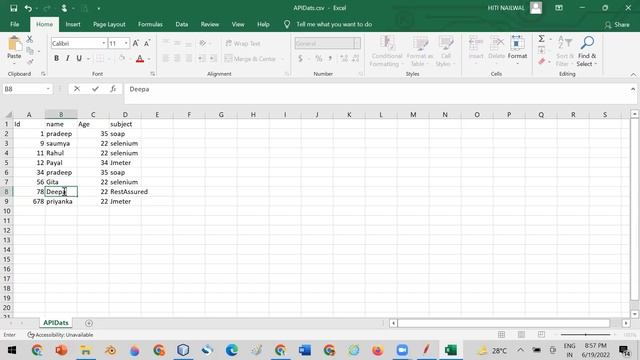This screenshot has height=360, width=640.
Task: Click the Paste clipboard icon
Action: tap(14, 44)
